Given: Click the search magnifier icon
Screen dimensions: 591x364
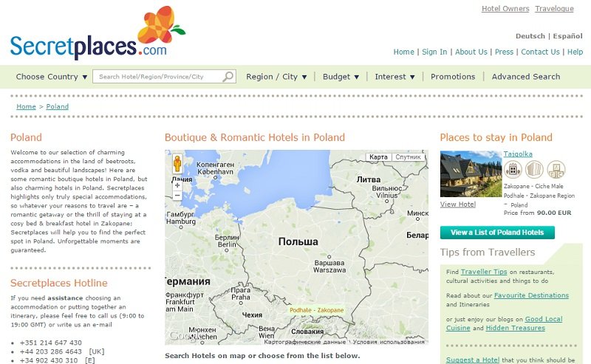Looking at the screenshot, I should 228,76.
